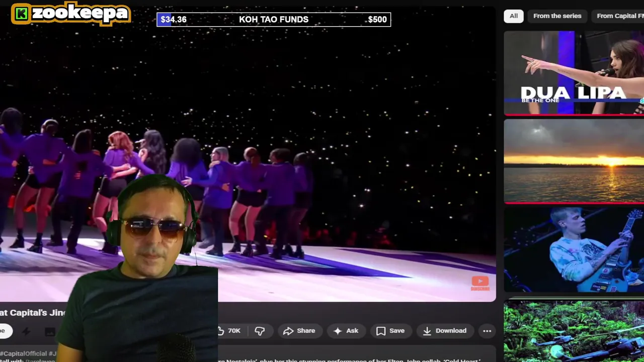Screen dimensions: 644x362
Task: Select the From Capital FM chip
Action: [619, 16]
